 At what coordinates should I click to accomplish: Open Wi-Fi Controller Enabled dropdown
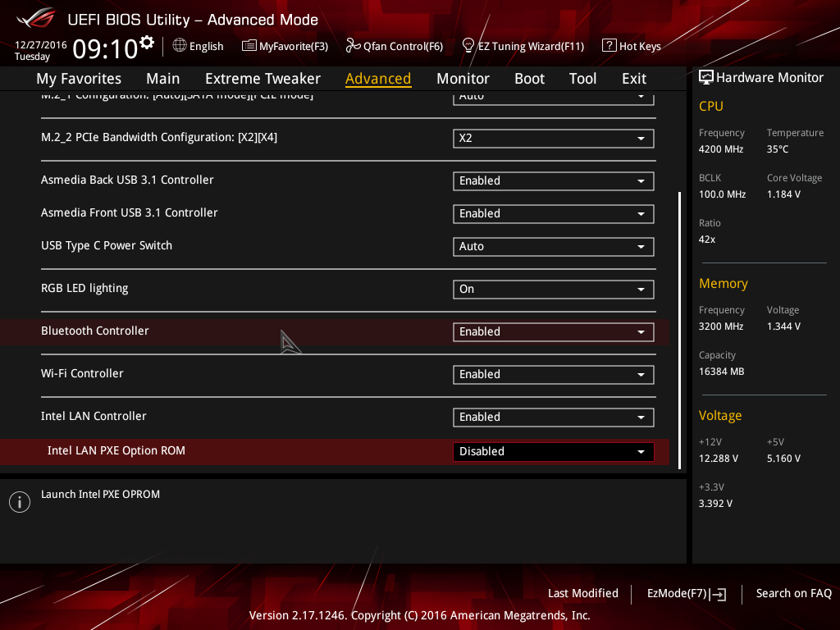[554, 374]
